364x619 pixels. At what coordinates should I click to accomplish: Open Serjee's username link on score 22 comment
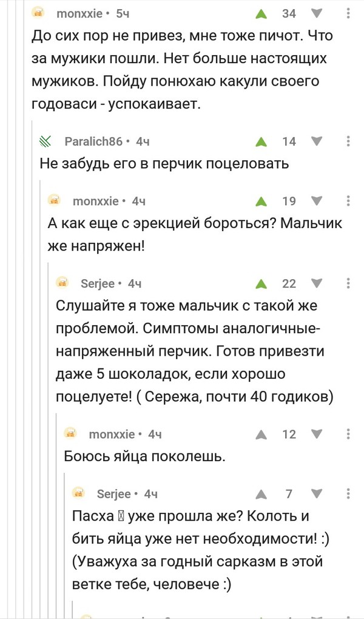click(x=93, y=283)
